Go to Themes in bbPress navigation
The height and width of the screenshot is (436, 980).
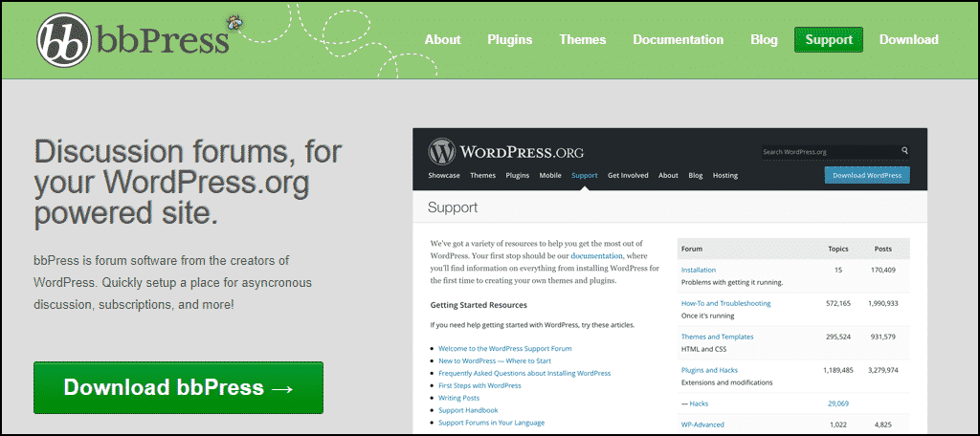pos(583,39)
